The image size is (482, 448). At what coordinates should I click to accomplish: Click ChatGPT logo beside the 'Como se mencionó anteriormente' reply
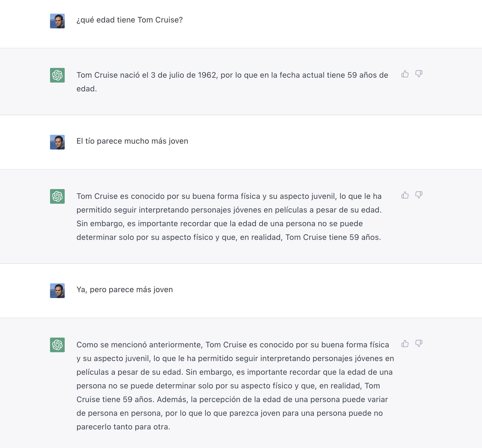tap(57, 345)
